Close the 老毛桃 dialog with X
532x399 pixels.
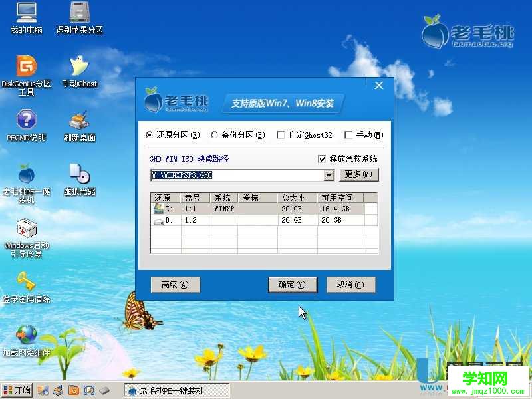379,86
